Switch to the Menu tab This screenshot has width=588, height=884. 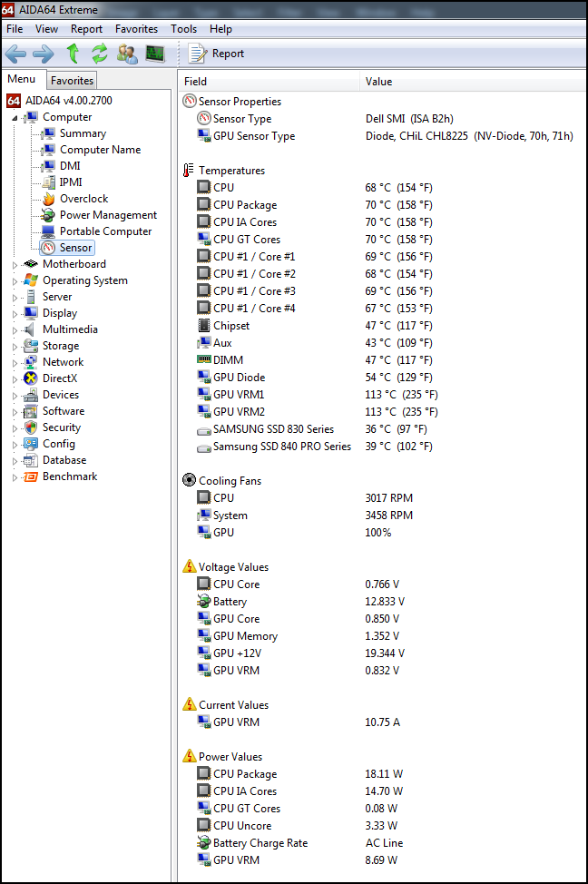click(22, 80)
